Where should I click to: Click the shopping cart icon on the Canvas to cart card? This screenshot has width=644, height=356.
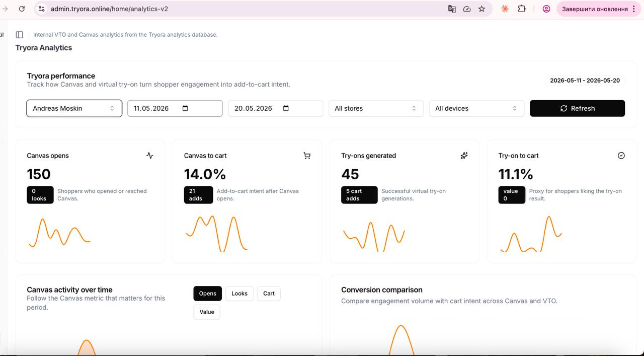(307, 156)
